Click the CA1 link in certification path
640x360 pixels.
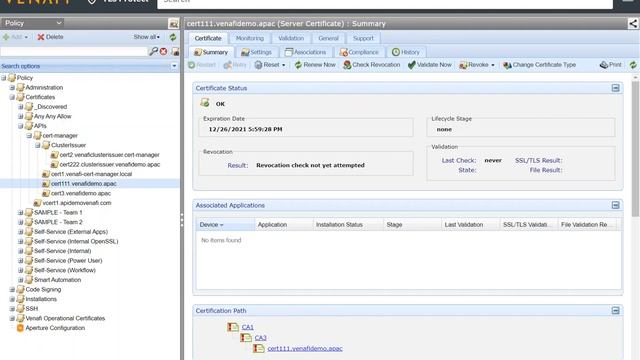coord(248,327)
